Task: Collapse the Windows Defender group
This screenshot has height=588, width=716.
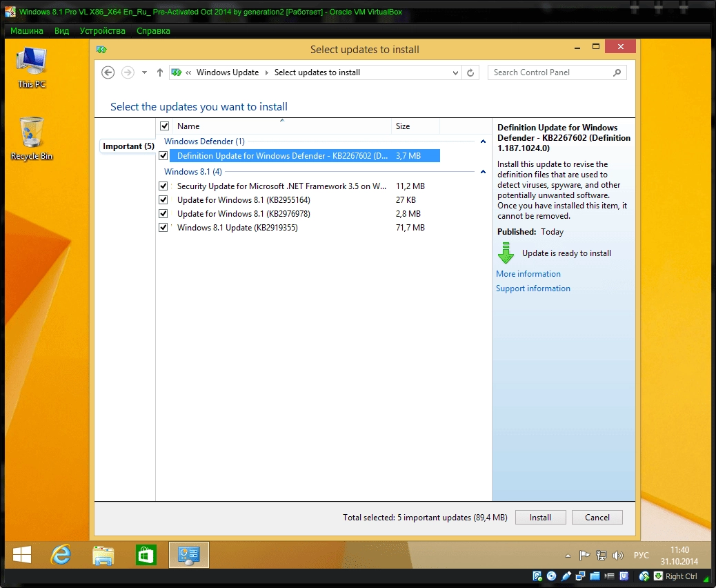Action: pos(483,141)
